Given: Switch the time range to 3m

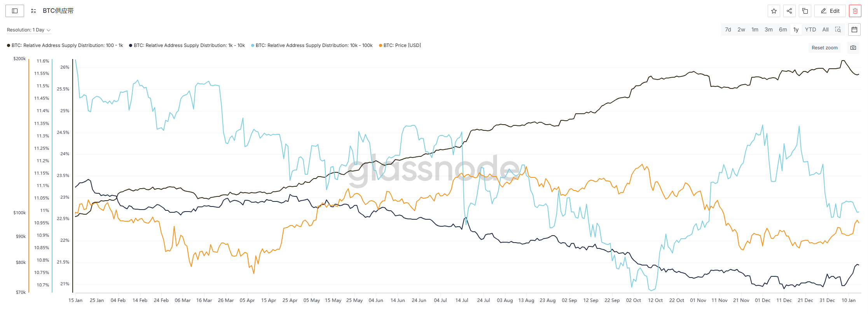Looking at the screenshot, I should tap(768, 29).
